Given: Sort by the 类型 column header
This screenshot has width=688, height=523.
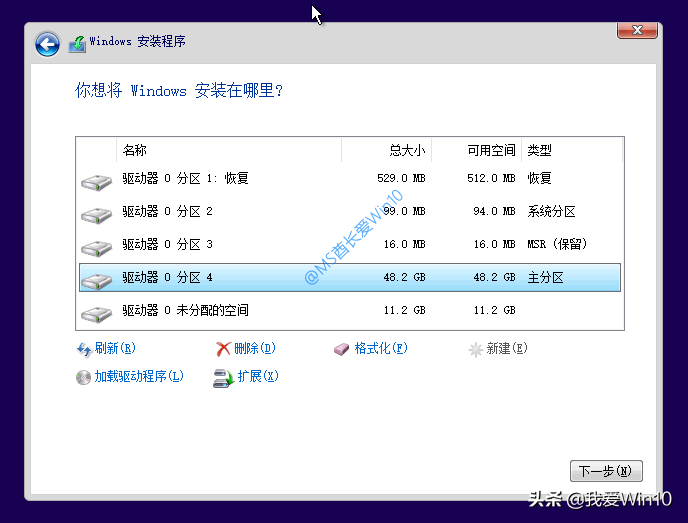Looking at the screenshot, I should tap(572, 150).
